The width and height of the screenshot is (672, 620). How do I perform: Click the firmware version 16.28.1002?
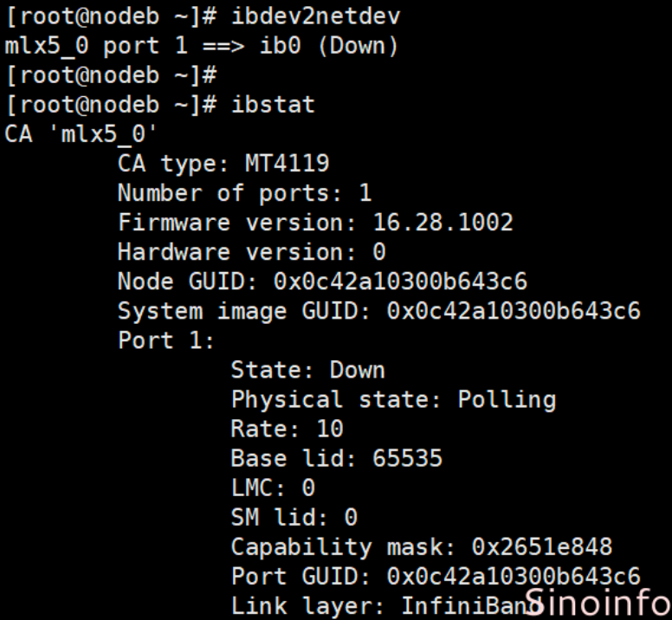(x=443, y=223)
